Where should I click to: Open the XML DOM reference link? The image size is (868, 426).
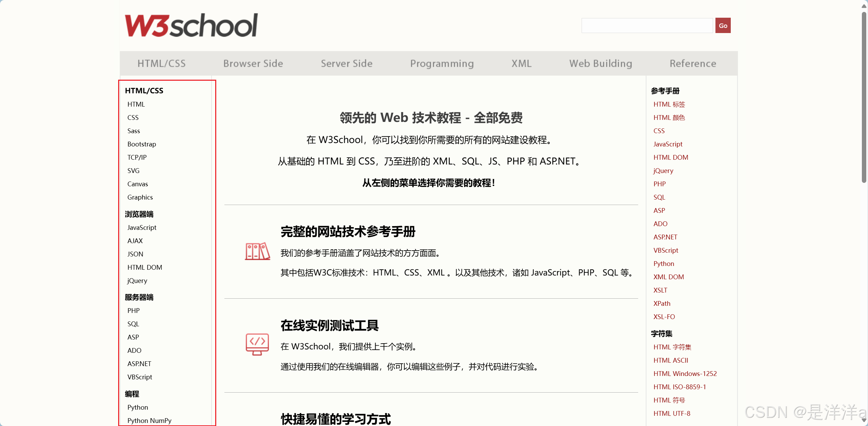(x=668, y=277)
